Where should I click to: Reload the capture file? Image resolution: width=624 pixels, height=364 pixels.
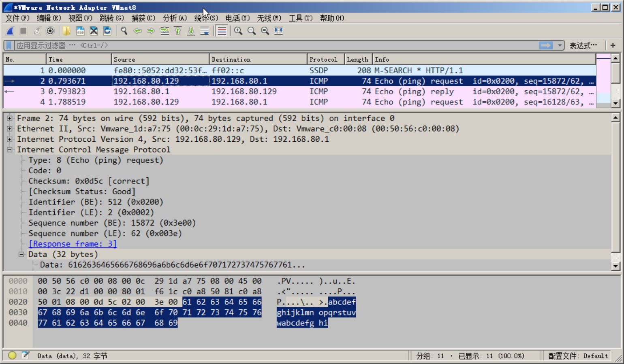[107, 31]
